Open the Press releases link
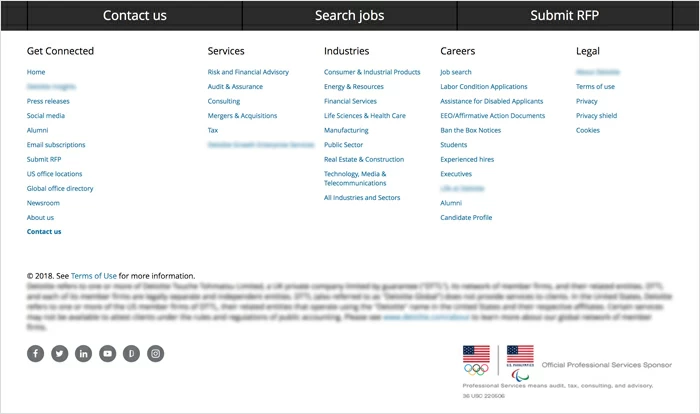Image resolution: width=700 pixels, height=414 pixels. pyautogui.click(x=48, y=101)
